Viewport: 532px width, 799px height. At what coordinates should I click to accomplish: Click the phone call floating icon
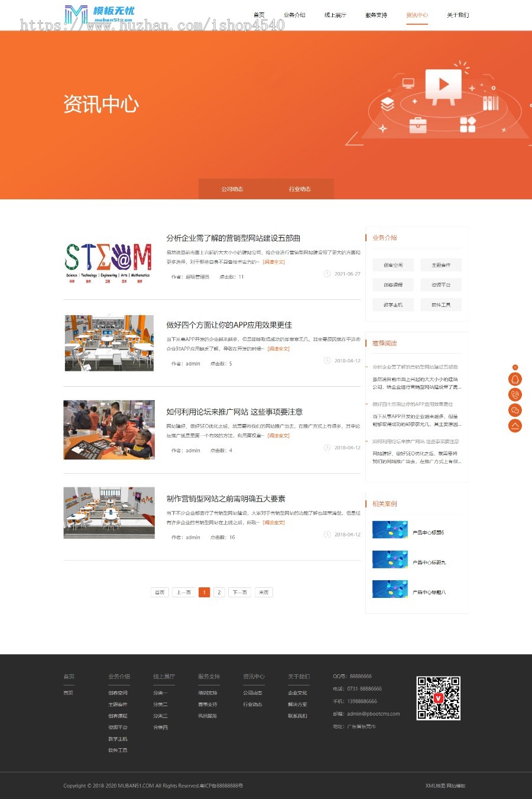515,395
